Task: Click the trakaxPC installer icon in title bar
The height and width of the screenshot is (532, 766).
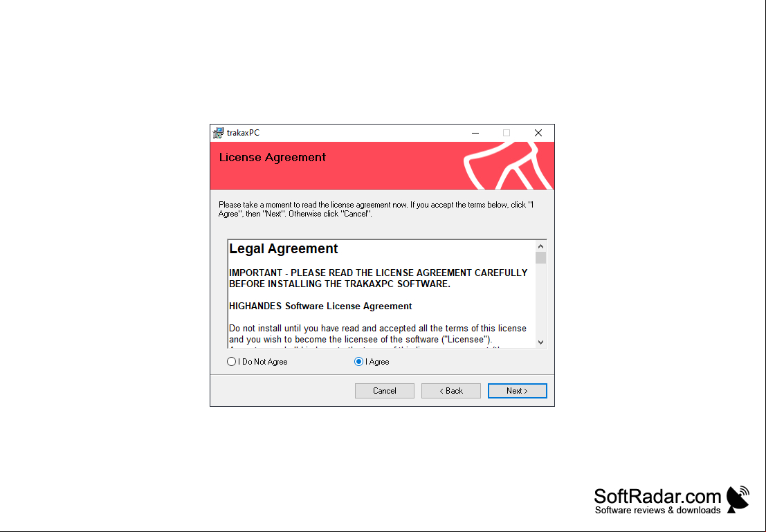Action: coord(218,133)
